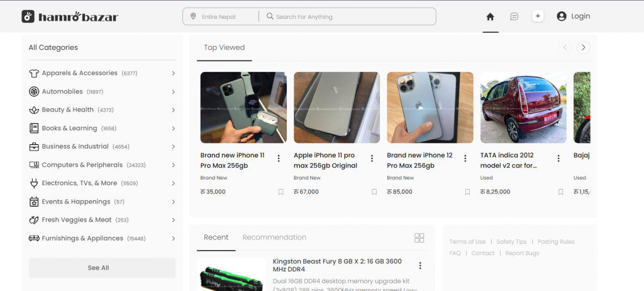The width and height of the screenshot is (644, 291).
Task: Open Safety Tips link
Action: point(511,242)
